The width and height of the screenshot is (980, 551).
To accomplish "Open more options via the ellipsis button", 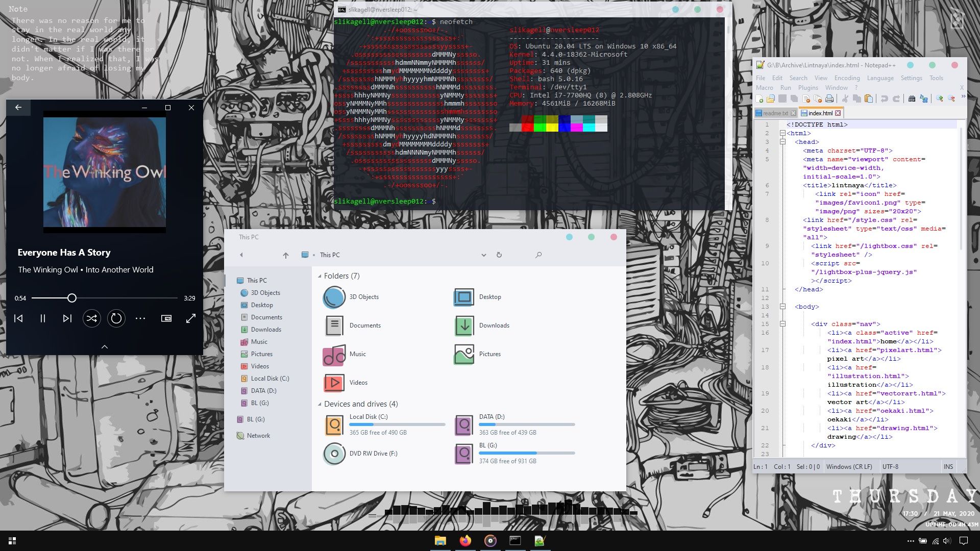I will coord(141,318).
